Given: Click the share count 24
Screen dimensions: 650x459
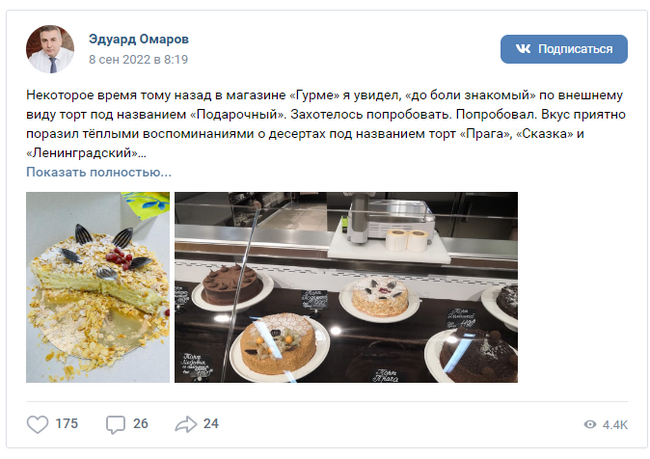Looking at the screenshot, I should click(211, 424).
